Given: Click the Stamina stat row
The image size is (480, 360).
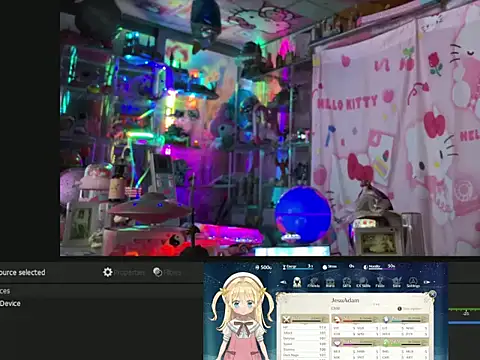Looking at the screenshot, I should [x=305, y=349].
